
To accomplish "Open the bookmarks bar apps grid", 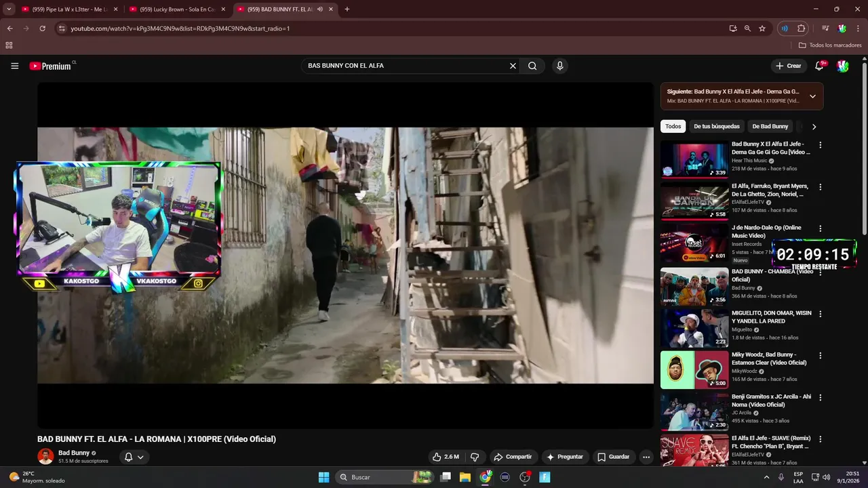I will 9,45.
